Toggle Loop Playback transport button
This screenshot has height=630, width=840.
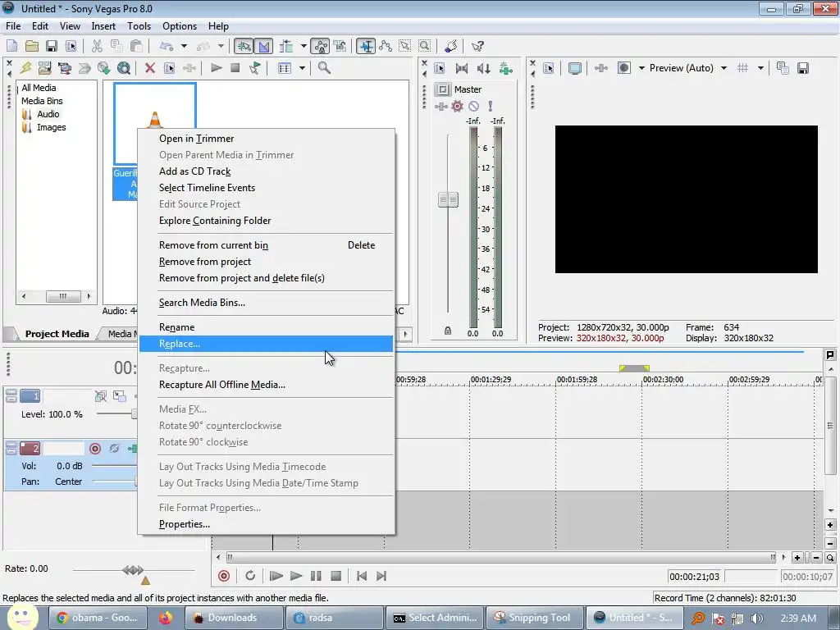(x=250, y=576)
